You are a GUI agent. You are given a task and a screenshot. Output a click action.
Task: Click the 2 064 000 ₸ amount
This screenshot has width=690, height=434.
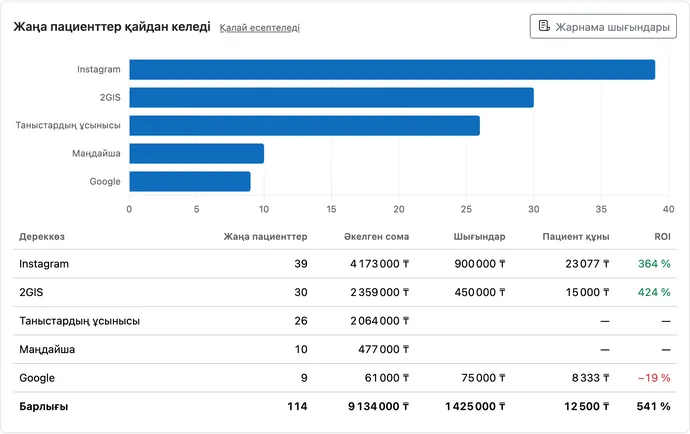380,321
